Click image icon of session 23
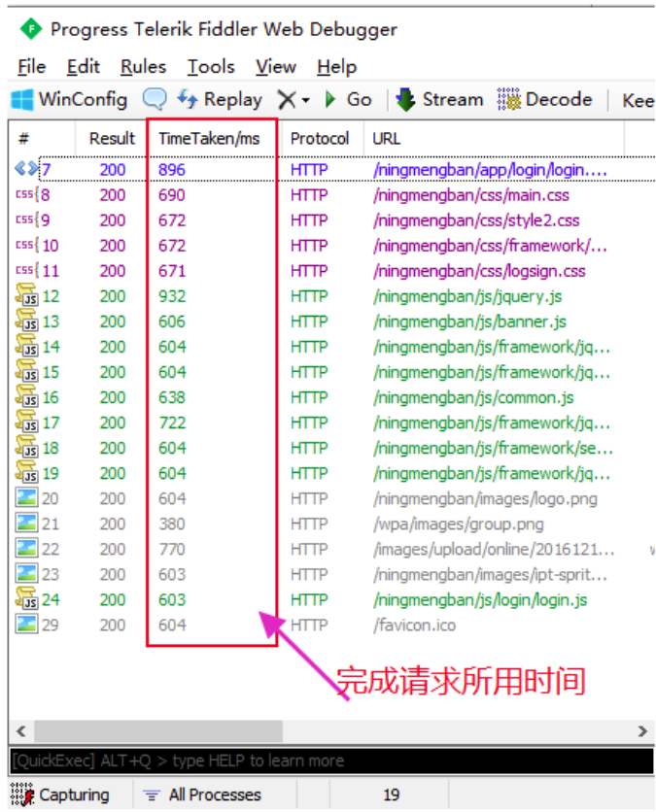This screenshot has width=656, height=812. coord(26,574)
